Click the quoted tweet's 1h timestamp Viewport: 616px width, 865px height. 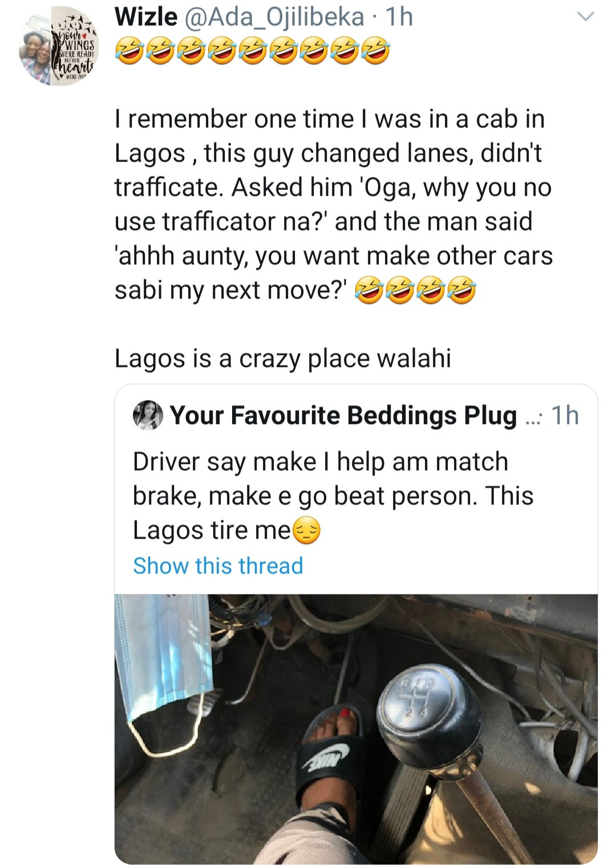click(x=565, y=415)
